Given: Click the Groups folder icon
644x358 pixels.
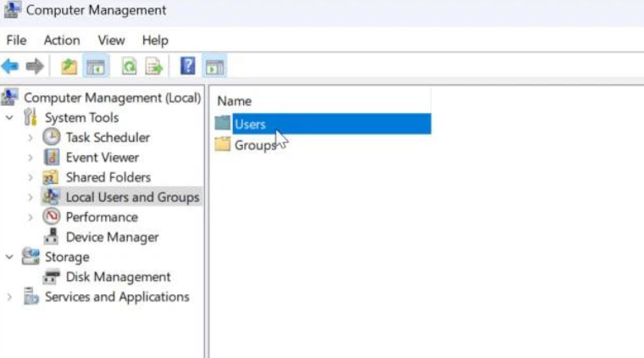Looking at the screenshot, I should (x=223, y=144).
